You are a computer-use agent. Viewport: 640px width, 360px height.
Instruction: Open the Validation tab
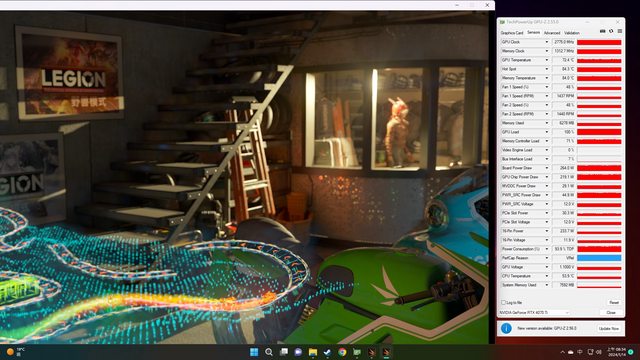point(572,33)
